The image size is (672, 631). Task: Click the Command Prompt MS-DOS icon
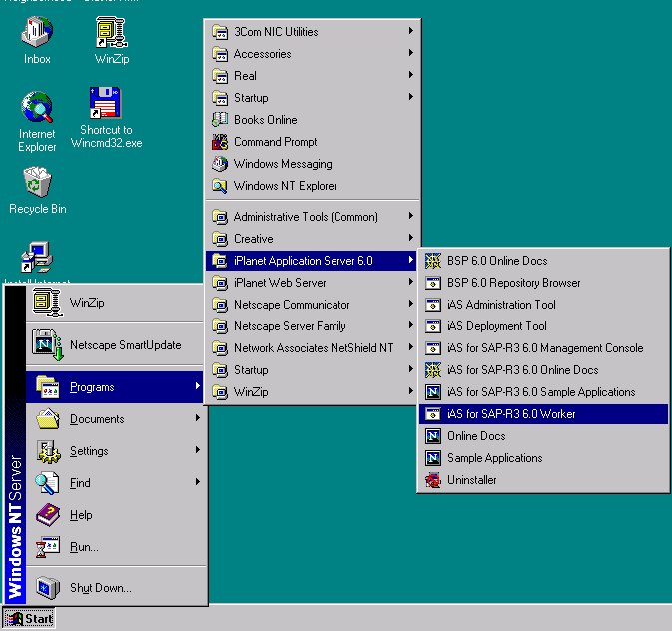pyautogui.click(x=220, y=142)
